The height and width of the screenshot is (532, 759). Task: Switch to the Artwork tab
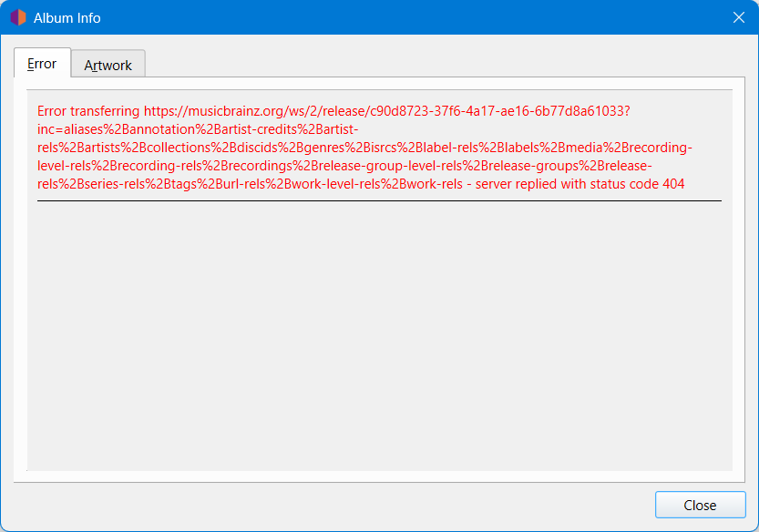pyautogui.click(x=108, y=65)
